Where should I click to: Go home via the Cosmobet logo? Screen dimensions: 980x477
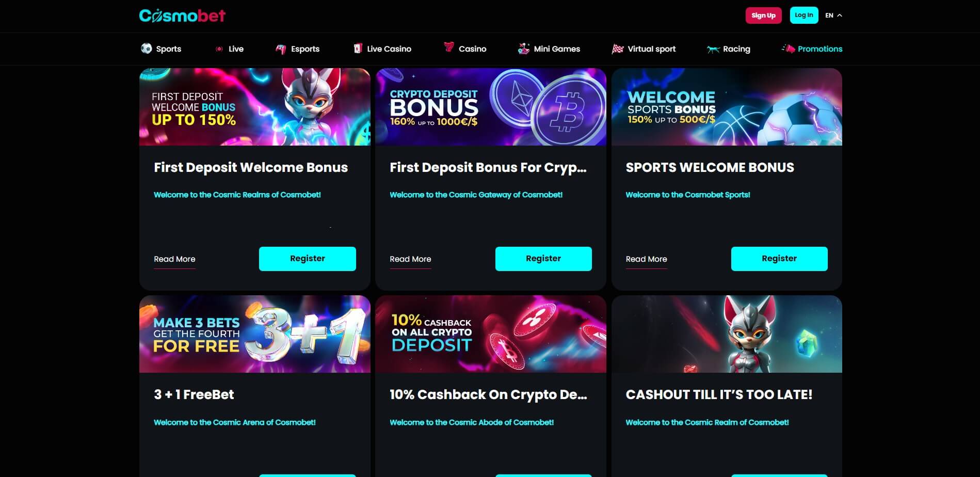click(x=182, y=16)
